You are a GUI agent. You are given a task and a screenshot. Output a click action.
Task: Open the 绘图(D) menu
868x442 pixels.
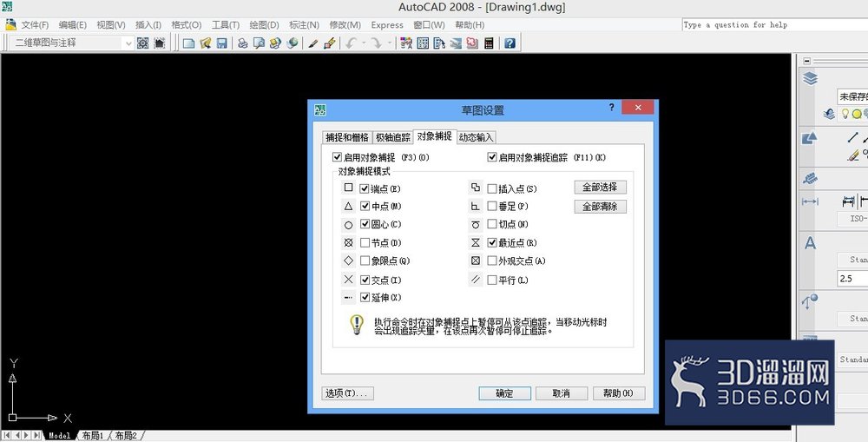pyautogui.click(x=264, y=25)
